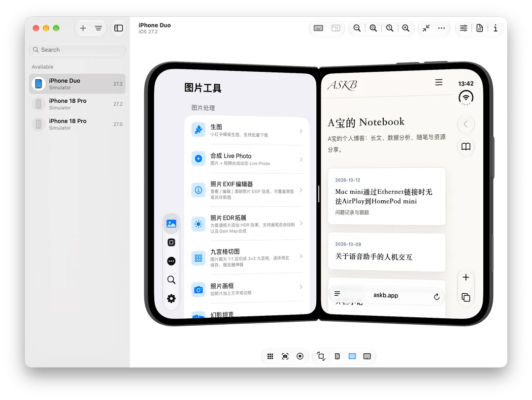Expand chevron of 九宫格切图 row
The height and width of the screenshot is (400, 532).
(x=301, y=256)
